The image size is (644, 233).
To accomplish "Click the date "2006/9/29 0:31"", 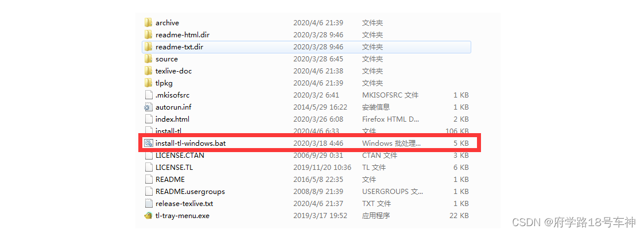I will tap(319, 156).
